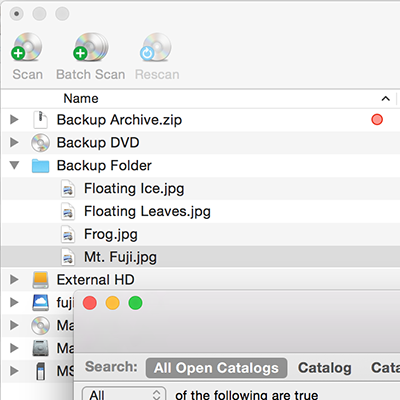The height and width of the screenshot is (400, 400).
Task: Open the All condition popup menu
Action: 124,394
